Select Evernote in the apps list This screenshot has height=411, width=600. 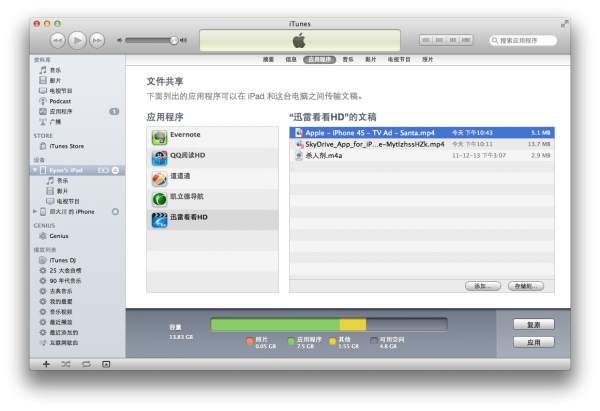point(212,137)
